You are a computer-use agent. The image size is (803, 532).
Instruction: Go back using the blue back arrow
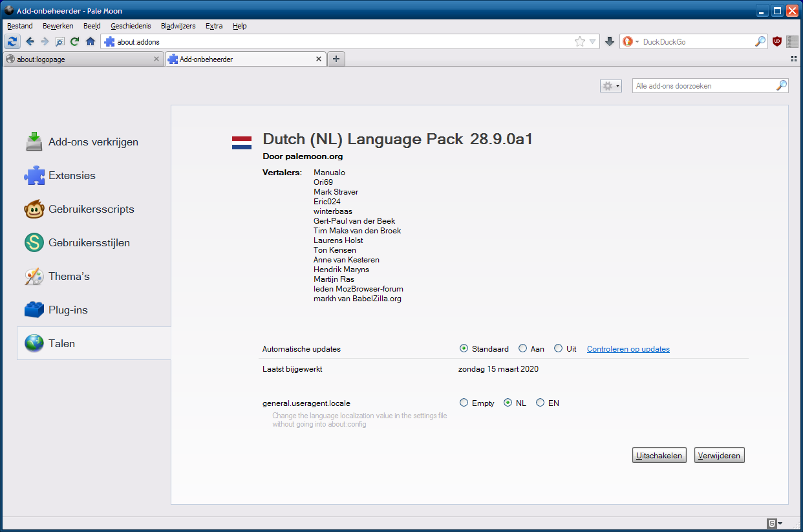tap(30, 41)
